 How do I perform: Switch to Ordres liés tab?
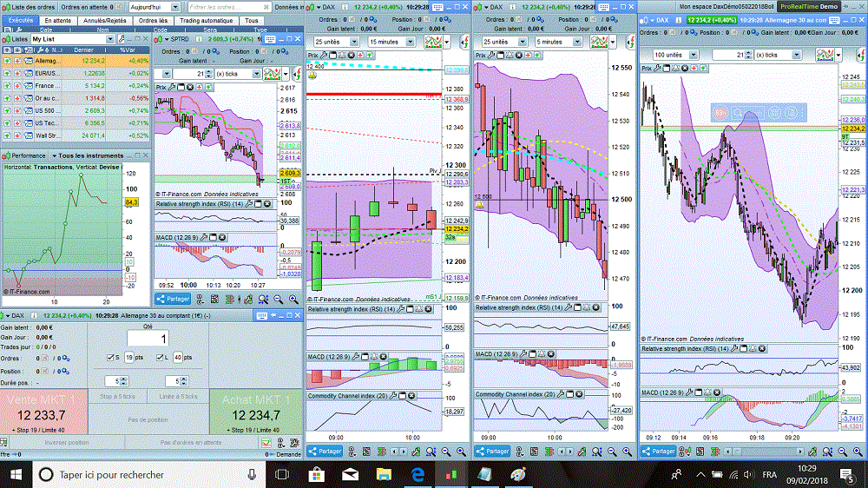[153, 21]
